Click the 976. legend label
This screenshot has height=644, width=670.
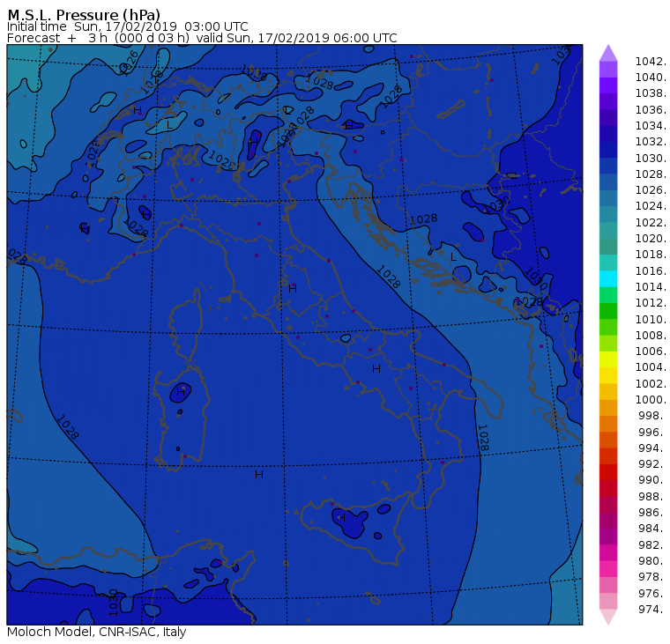(x=652, y=593)
